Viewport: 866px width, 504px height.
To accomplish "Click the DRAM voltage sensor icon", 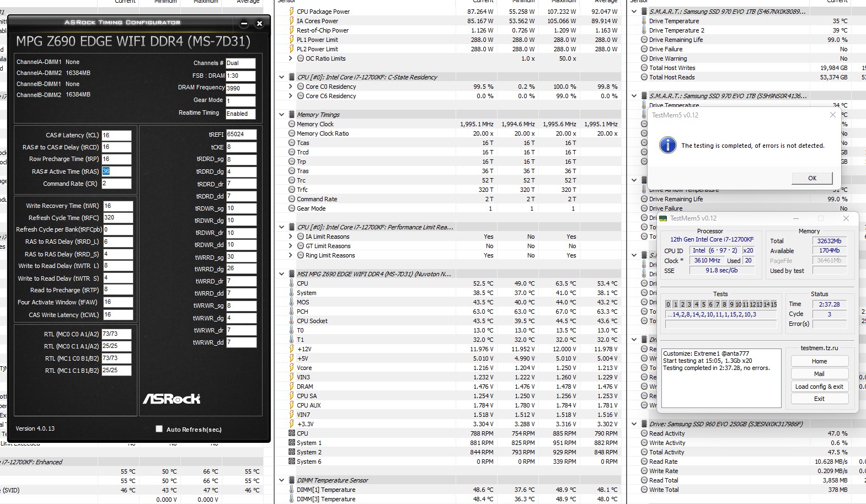I will (292, 387).
